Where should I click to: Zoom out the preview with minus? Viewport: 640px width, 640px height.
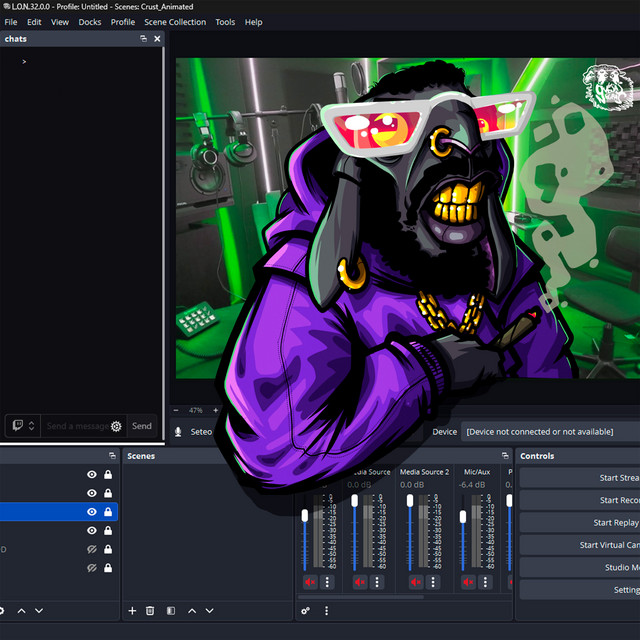point(176,410)
